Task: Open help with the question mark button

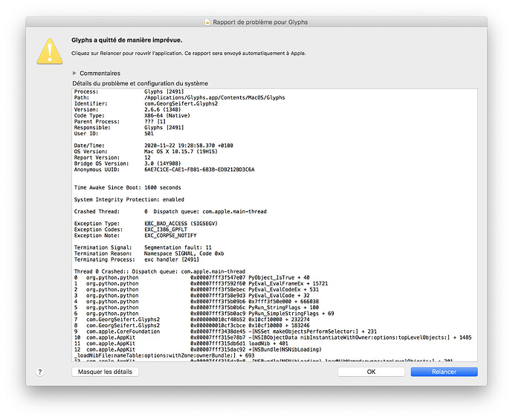Action: click(40, 372)
